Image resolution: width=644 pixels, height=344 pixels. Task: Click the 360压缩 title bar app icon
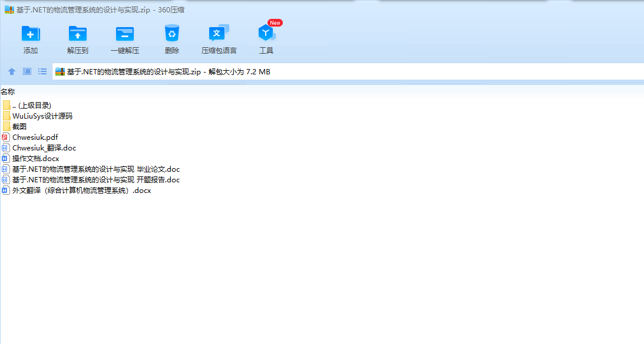[x=9, y=9]
